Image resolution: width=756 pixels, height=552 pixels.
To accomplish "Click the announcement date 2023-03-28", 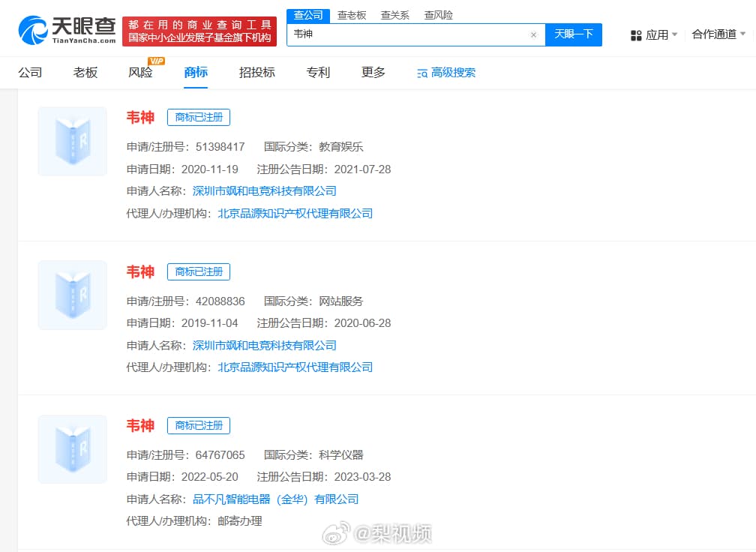I will (362, 477).
